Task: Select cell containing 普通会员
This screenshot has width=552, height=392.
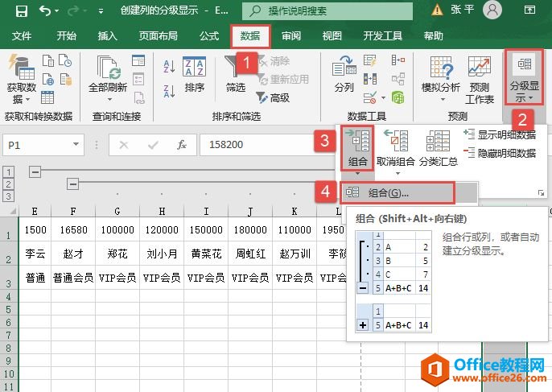Action: (73, 278)
